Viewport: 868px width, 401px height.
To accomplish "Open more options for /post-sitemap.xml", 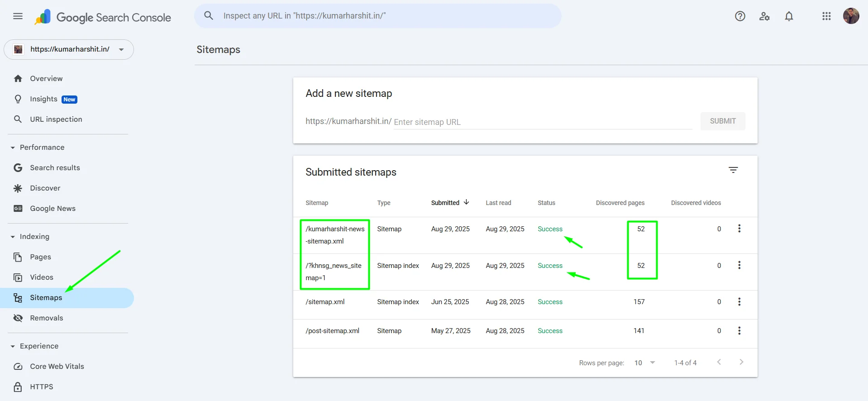I will click(x=739, y=331).
